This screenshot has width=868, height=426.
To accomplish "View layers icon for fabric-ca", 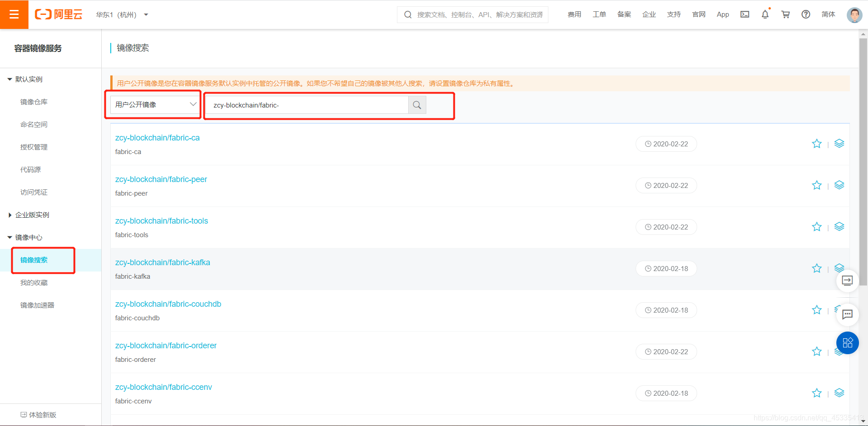I will 839,144.
